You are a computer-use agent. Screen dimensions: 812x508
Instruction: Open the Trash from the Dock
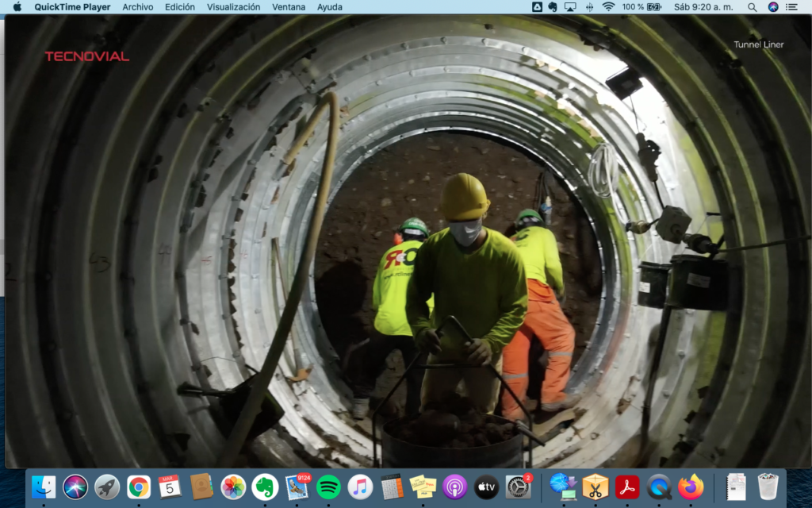(x=768, y=487)
